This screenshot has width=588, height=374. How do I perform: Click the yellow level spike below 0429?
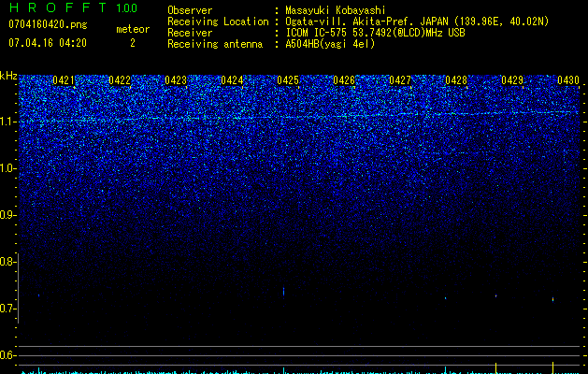tap(496, 368)
